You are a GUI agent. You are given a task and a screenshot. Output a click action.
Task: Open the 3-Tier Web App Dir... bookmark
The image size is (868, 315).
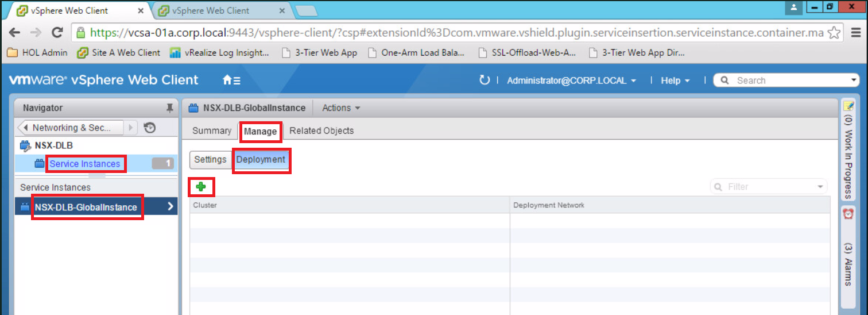click(637, 53)
